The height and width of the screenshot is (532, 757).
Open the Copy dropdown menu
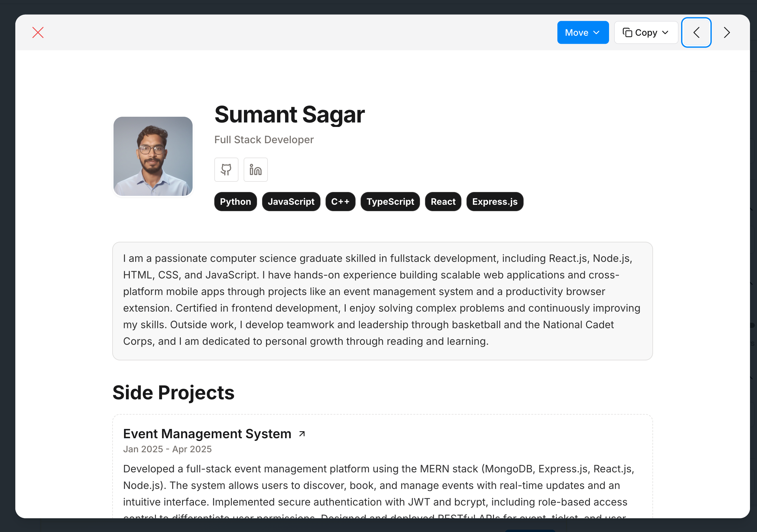coord(646,32)
